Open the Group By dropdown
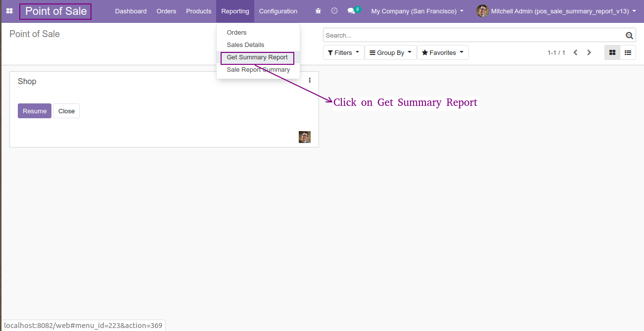The height and width of the screenshot is (331, 644). [x=391, y=52]
